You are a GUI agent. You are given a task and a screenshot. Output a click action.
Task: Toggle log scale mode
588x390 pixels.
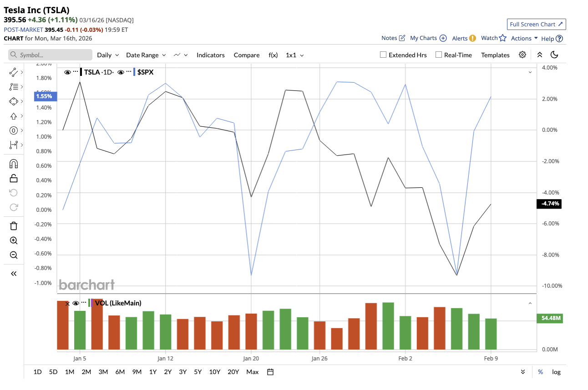click(556, 372)
